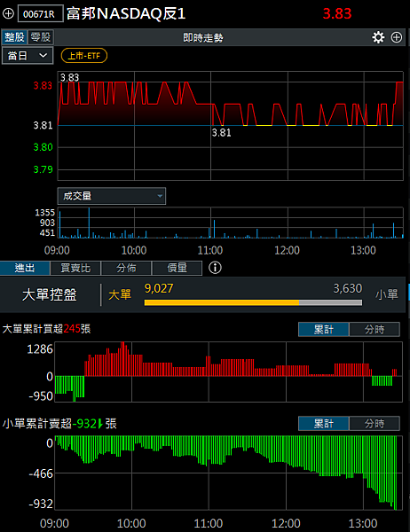410x532 pixels.
Task: Click the 1286 label on the 大單 chart axis
Action: tap(40, 348)
